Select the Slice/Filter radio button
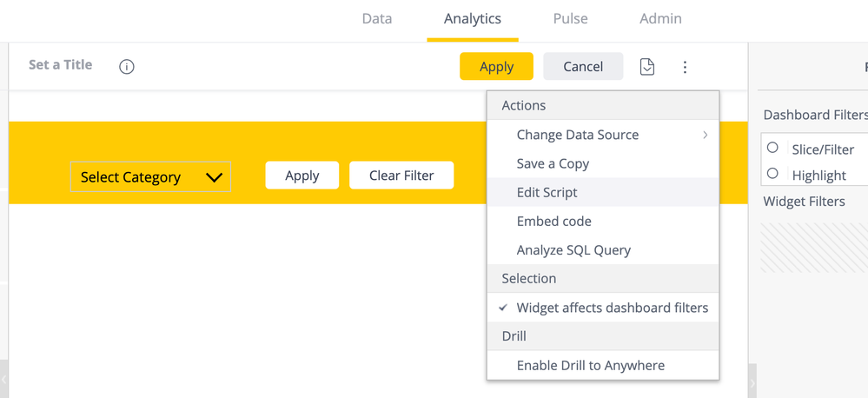Screen dimensions: 868x398 pyautogui.click(x=772, y=149)
